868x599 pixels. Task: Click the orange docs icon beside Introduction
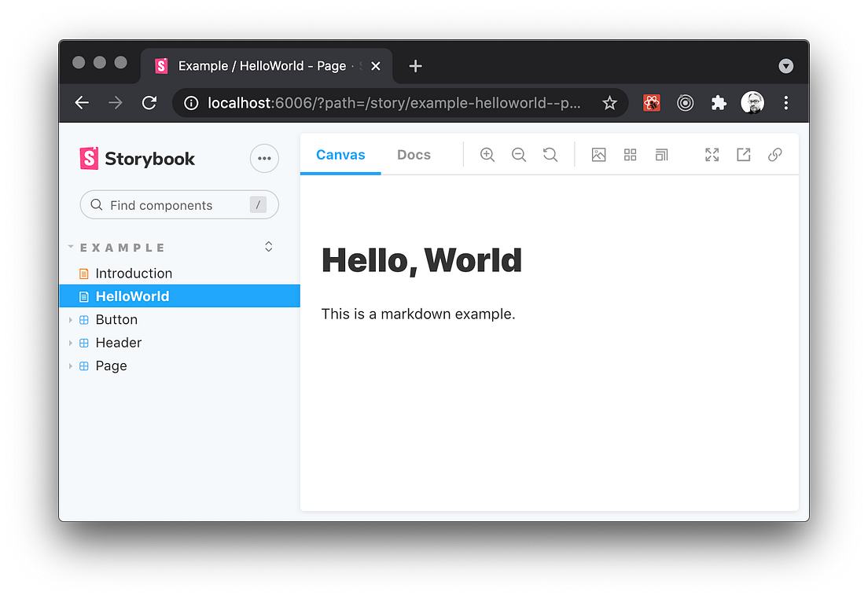point(83,273)
